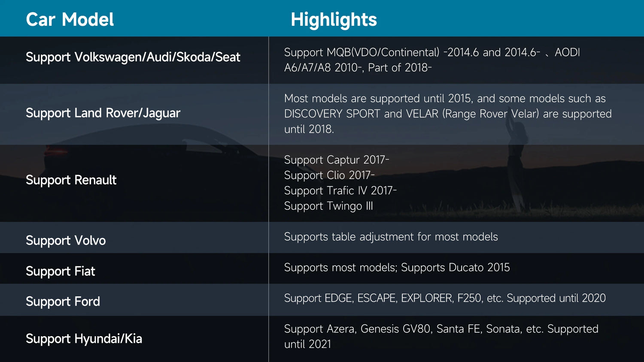This screenshot has width=644, height=362.
Task: Click the A6/A7/A8 2010- text line
Action: pos(358,68)
